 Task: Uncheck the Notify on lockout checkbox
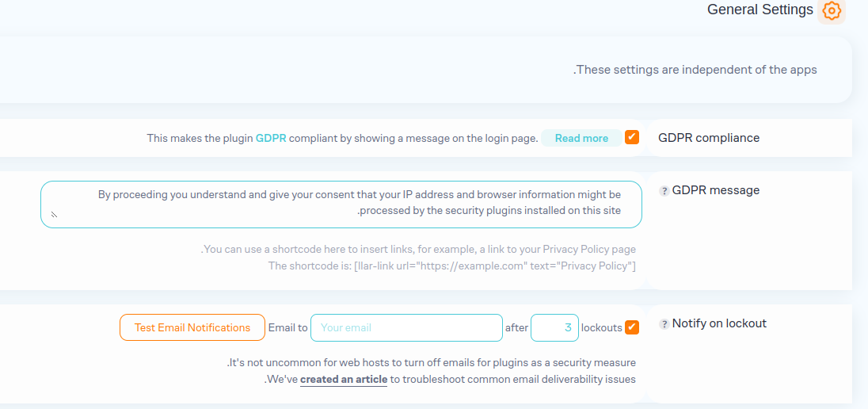pos(632,327)
